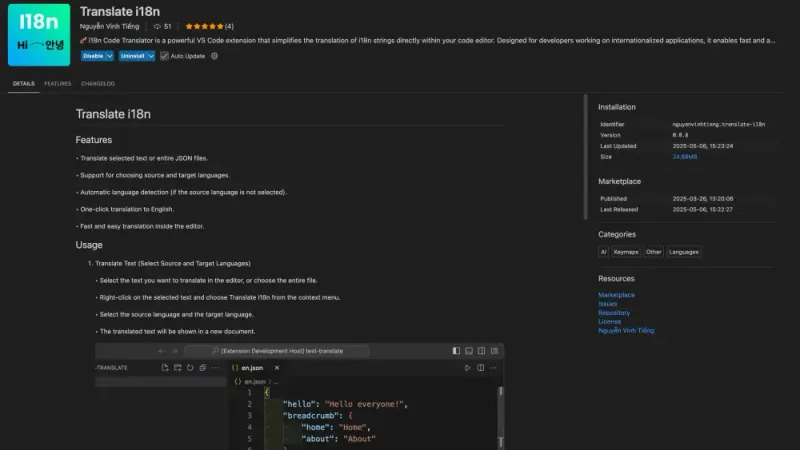
Task: Select the Languages category tag
Action: (683, 252)
